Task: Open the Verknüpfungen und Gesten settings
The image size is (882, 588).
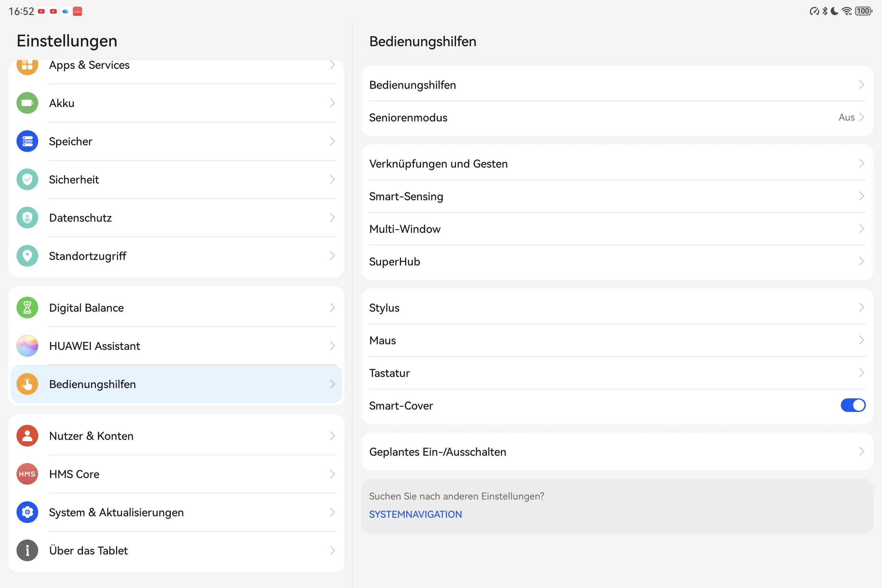Action: click(617, 164)
